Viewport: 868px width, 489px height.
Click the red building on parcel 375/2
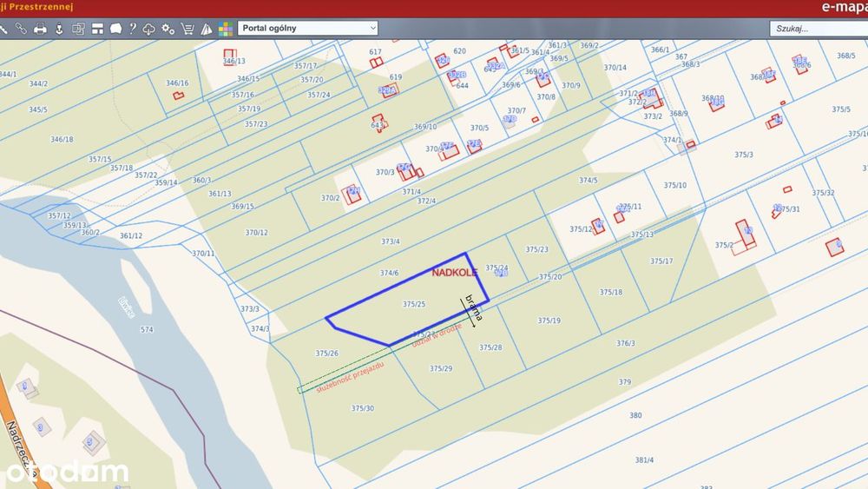click(x=745, y=233)
